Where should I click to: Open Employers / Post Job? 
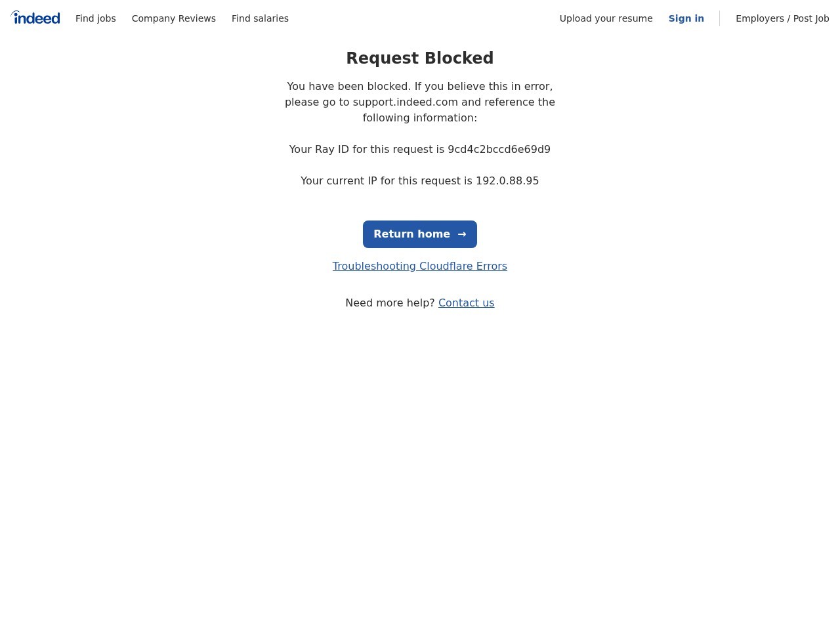(x=782, y=18)
